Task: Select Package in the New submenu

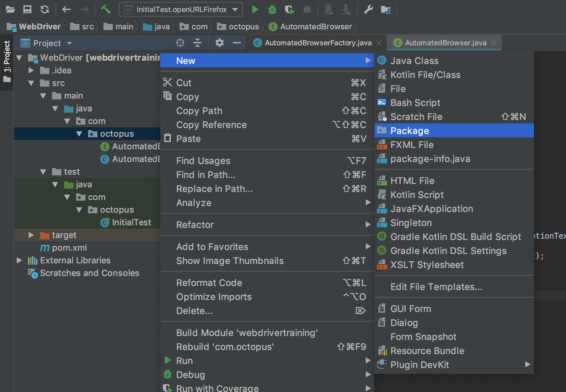Action: tap(409, 131)
